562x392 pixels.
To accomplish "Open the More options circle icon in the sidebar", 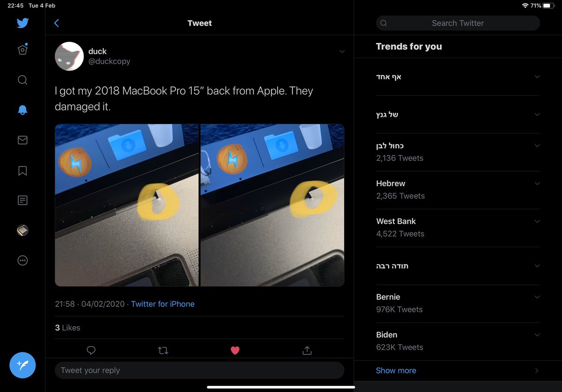I will pyautogui.click(x=22, y=261).
